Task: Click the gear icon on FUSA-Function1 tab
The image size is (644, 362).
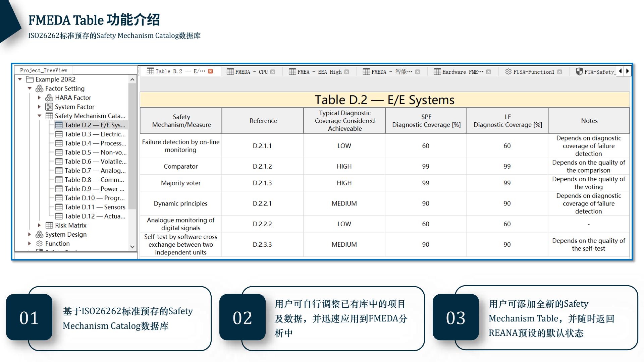Action: 508,71
